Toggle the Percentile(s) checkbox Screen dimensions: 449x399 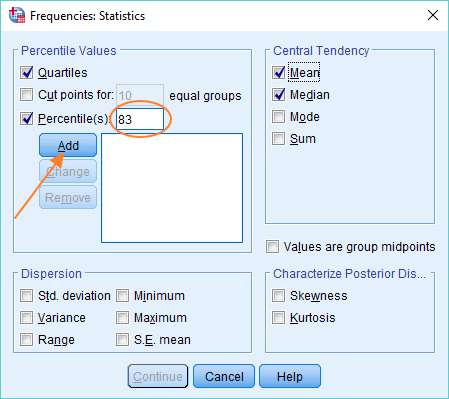26,118
